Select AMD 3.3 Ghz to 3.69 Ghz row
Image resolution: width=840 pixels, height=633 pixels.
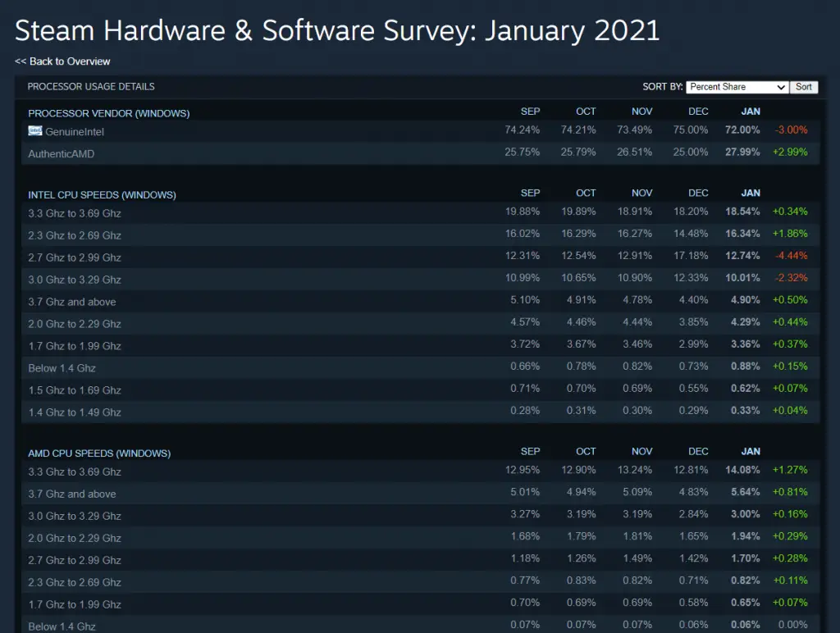(421, 471)
